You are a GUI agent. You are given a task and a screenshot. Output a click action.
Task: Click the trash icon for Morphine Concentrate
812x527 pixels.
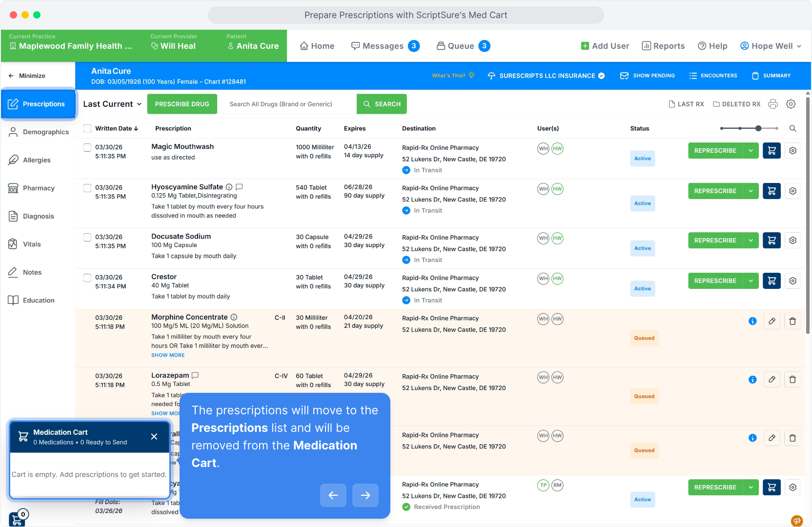coord(792,321)
